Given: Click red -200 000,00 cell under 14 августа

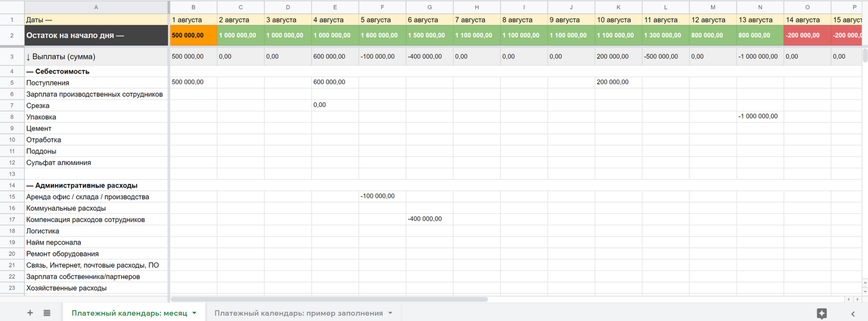Looking at the screenshot, I should (x=807, y=35).
